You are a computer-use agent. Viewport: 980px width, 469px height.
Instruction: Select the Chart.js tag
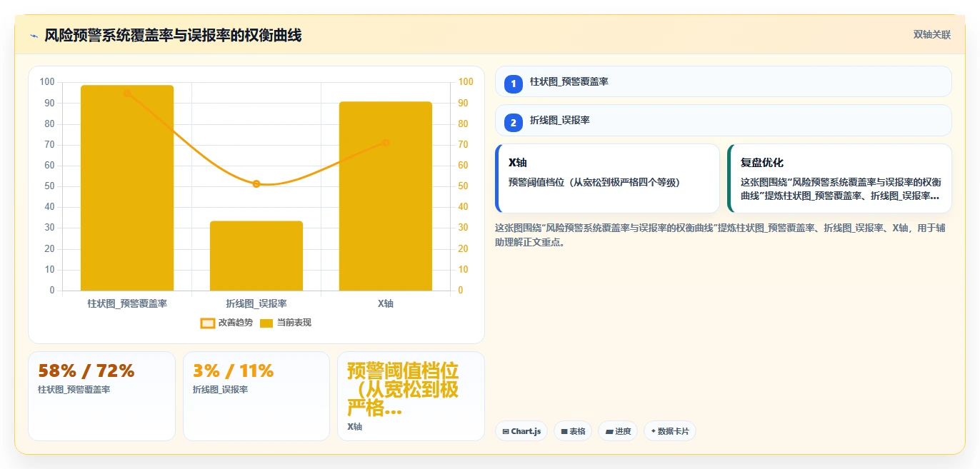[x=521, y=431]
